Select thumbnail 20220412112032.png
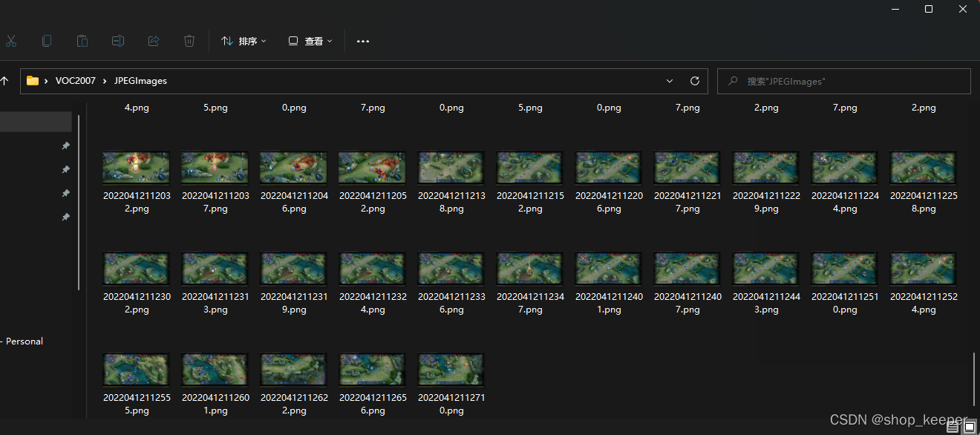The image size is (980, 435). tap(137, 168)
